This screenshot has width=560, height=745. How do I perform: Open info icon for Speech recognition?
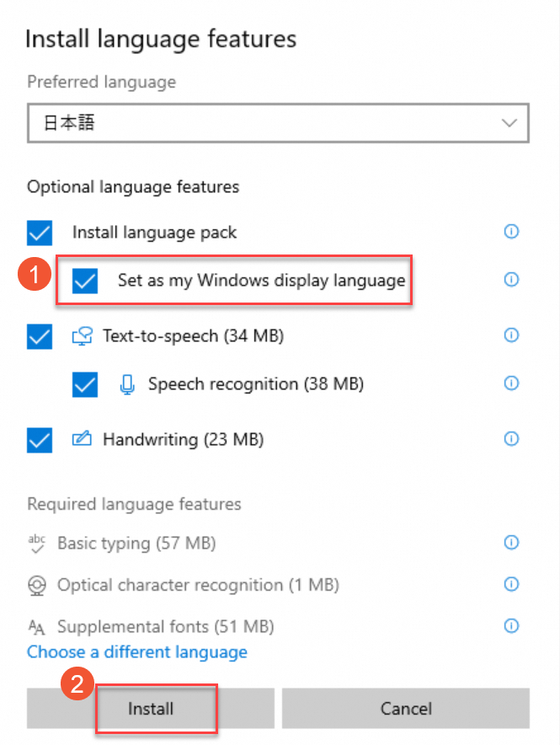[511, 383]
